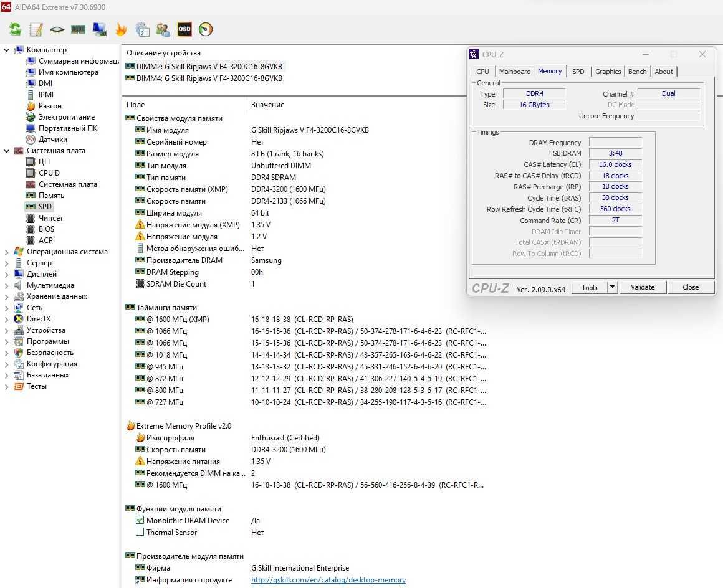Launch the flame stability test icon

tap(121, 29)
